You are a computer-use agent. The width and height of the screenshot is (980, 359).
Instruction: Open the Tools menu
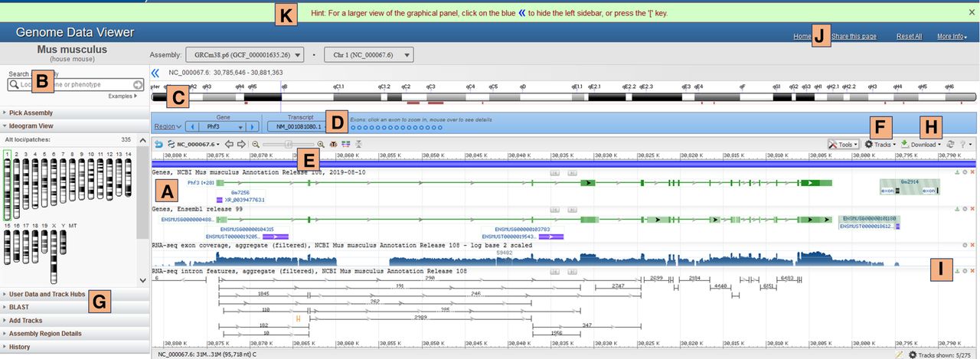[x=843, y=144]
